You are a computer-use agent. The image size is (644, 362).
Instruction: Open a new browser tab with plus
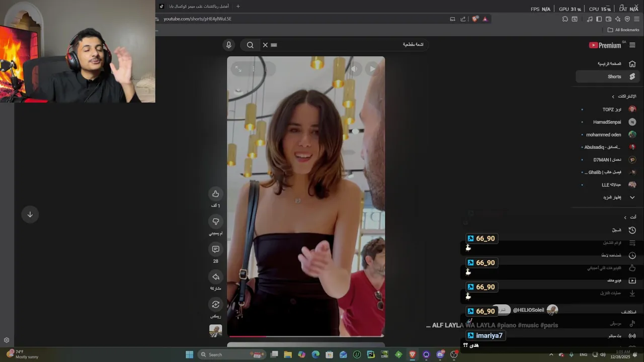(238, 6)
